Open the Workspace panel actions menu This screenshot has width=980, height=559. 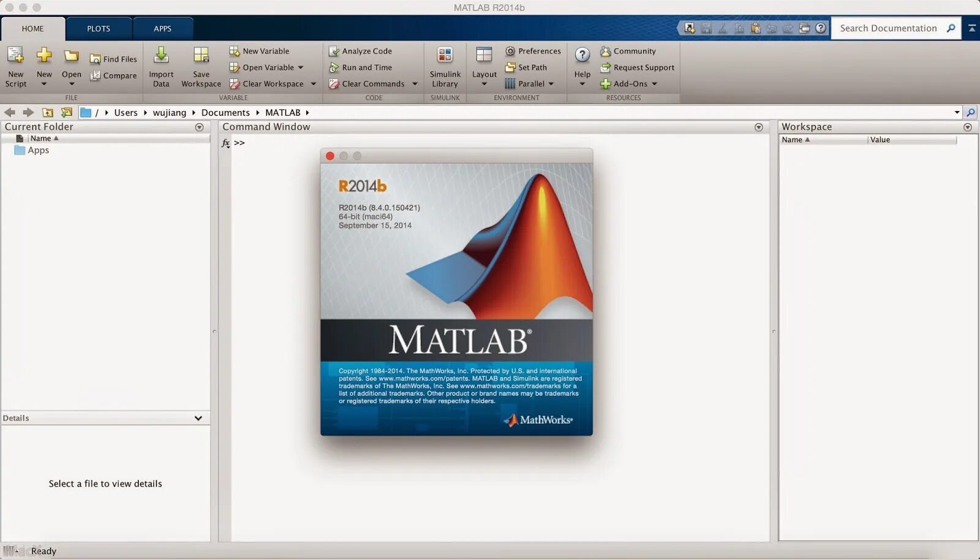[968, 127]
